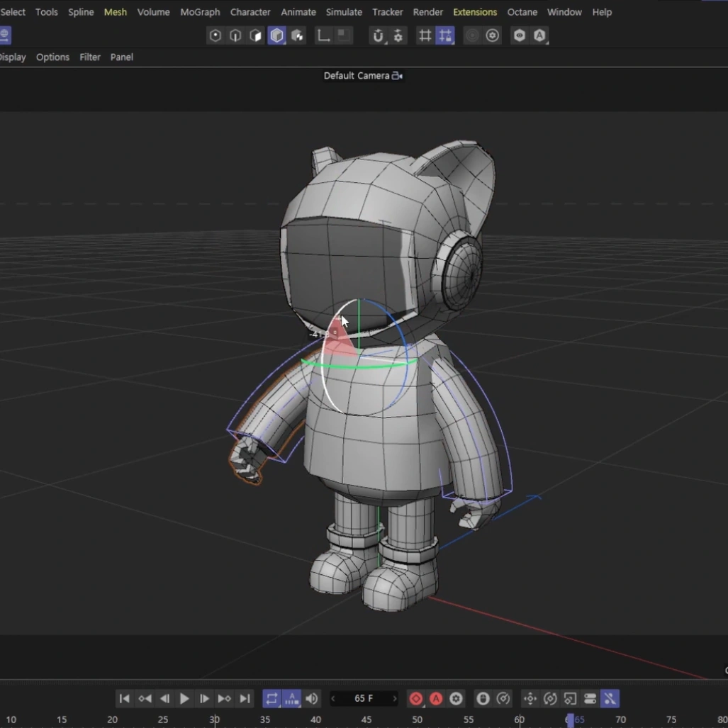The image size is (728, 728).
Task: Open the Select menu
Action: point(13,12)
